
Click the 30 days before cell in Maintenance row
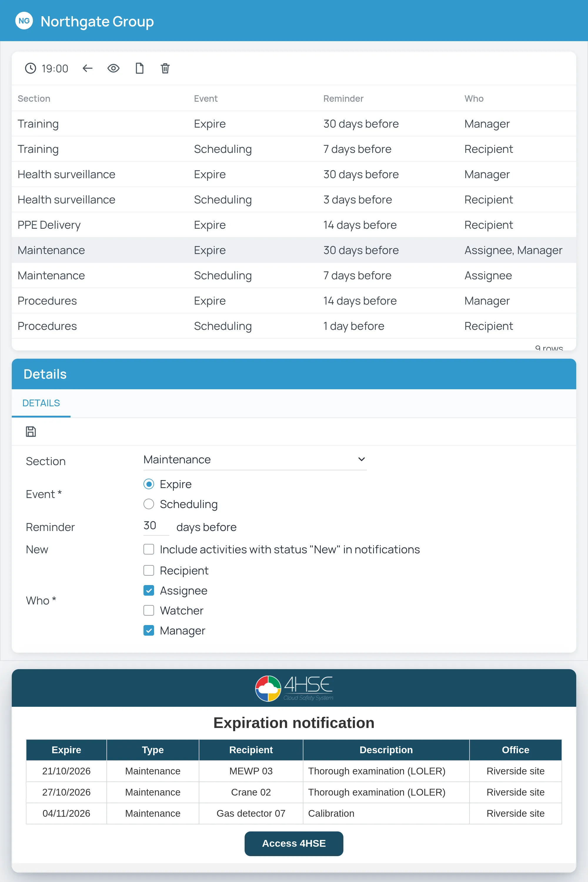point(361,250)
